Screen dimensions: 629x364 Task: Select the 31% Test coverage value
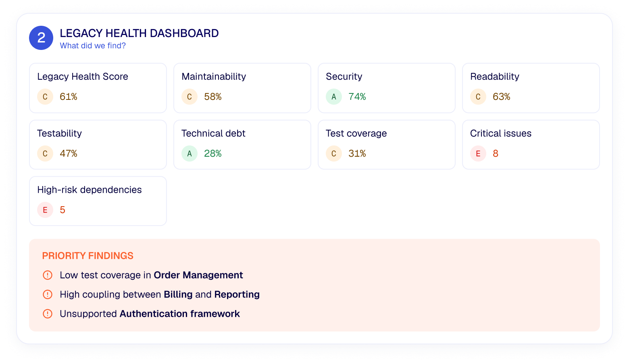coord(357,153)
